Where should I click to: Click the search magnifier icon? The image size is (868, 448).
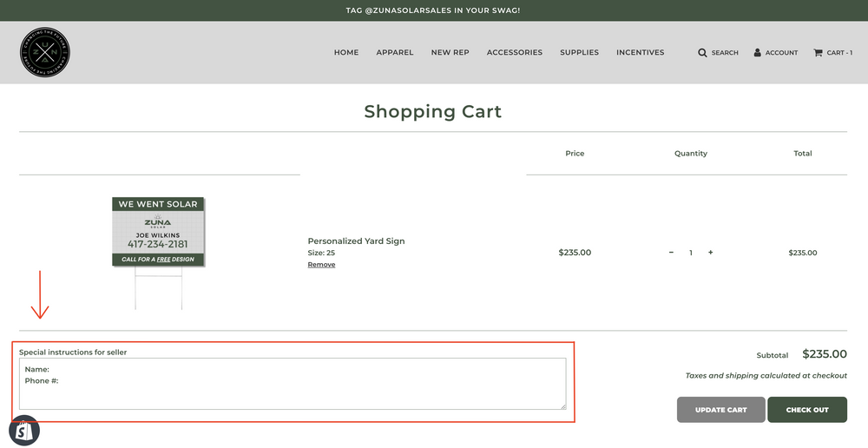click(702, 53)
